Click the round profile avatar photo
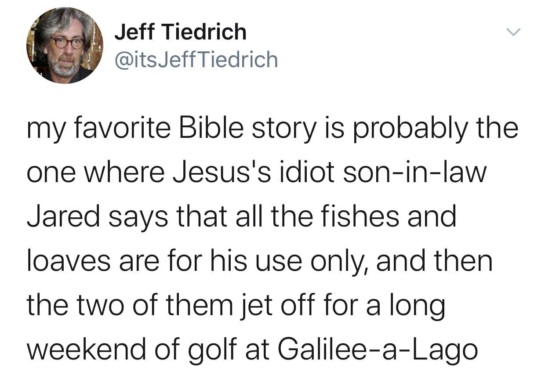The height and width of the screenshot is (392, 534). (x=65, y=45)
